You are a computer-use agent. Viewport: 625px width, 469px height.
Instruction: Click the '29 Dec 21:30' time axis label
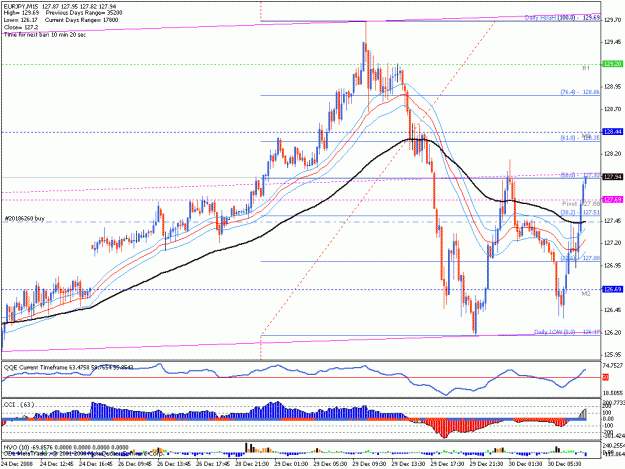tap(486, 464)
